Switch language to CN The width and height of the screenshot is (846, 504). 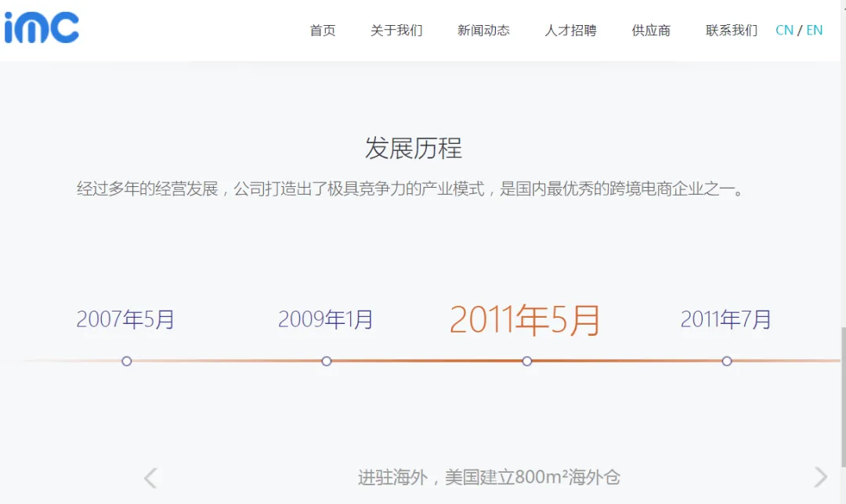point(784,31)
